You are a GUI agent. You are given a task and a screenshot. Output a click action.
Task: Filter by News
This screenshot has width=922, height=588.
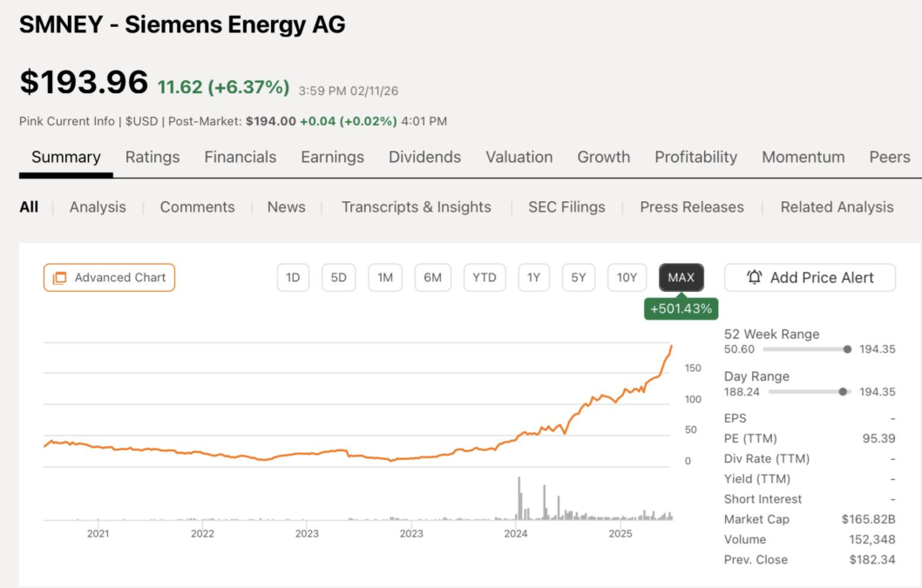tap(287, 207)
